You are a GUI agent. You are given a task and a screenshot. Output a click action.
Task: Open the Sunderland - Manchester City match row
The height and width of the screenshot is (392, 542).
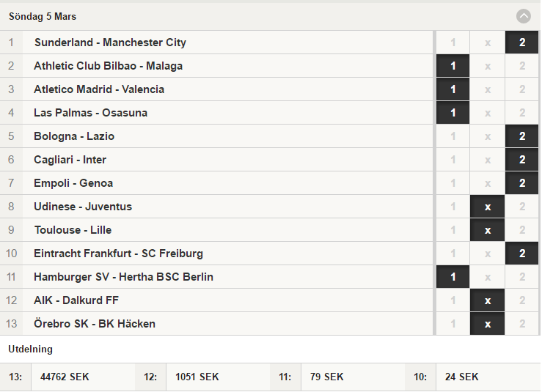click(x=216, y=42)
